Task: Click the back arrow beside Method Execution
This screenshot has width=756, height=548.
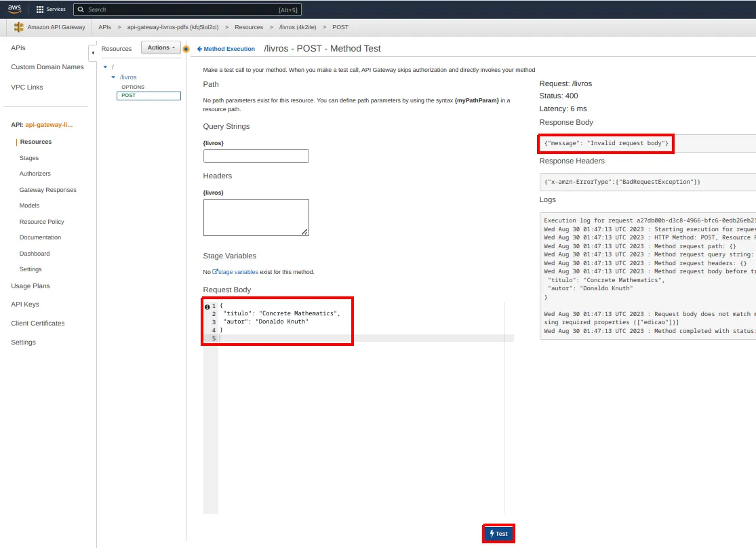Action: [199, 49]
